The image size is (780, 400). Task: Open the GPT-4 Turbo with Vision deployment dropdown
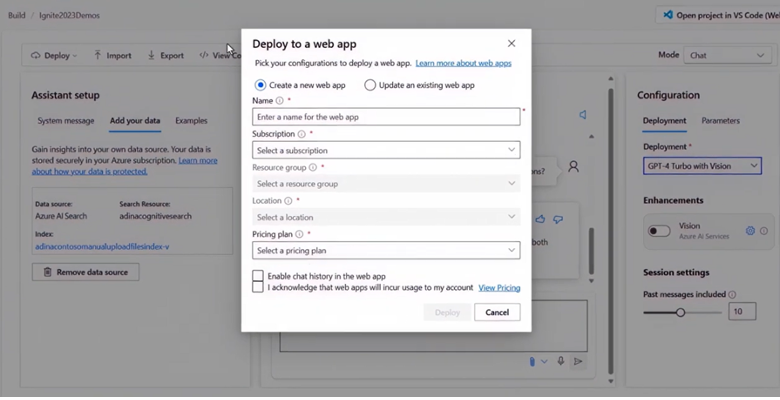[x=702, y=166]
